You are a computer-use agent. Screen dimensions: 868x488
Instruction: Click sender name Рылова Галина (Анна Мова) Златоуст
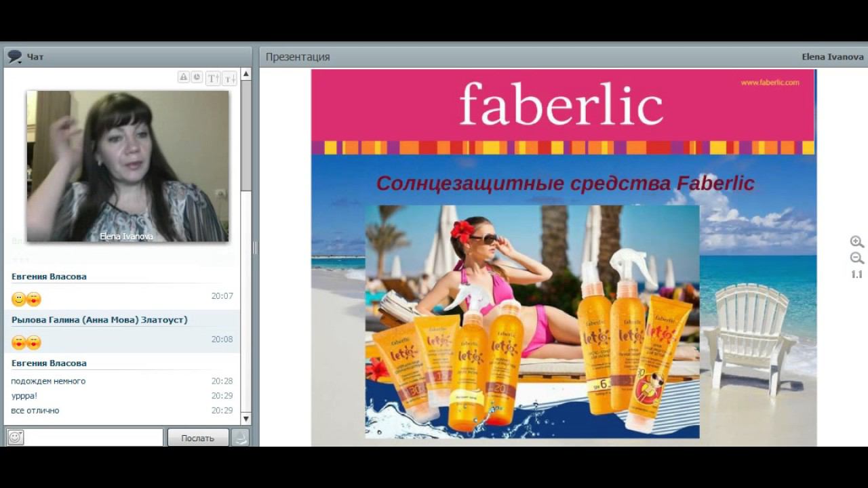100,320
